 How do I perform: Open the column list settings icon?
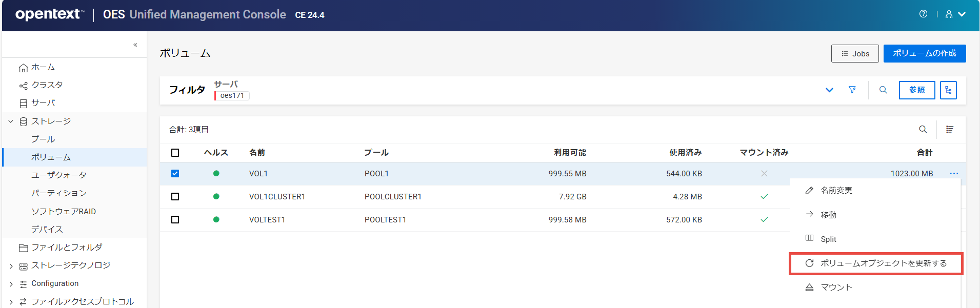pos(949,130)
